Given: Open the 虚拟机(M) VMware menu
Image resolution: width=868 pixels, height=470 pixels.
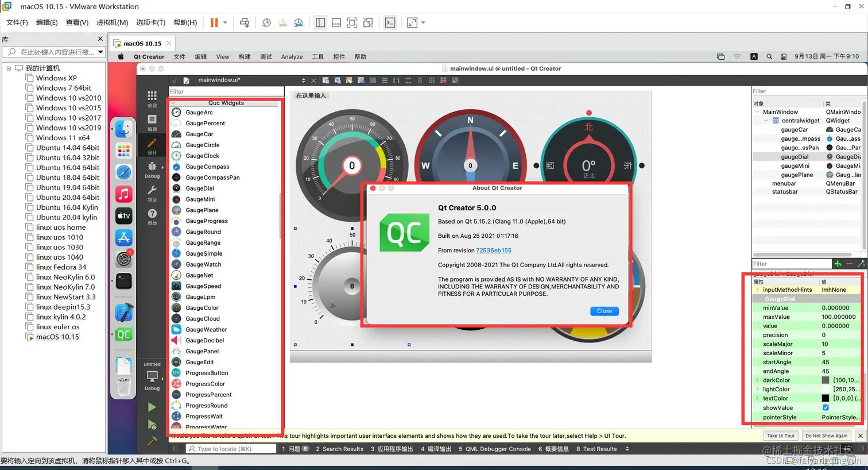Looking at the screenshot, I should (112, 22).
